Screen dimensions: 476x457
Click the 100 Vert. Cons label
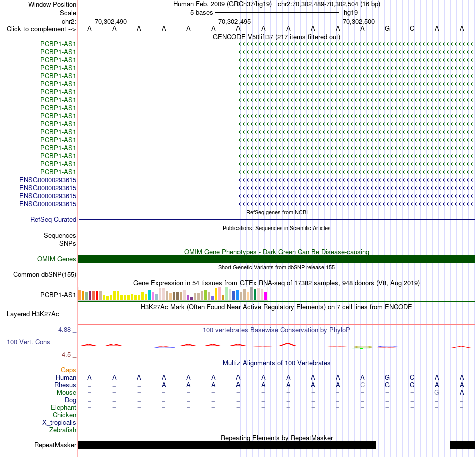pos(28,342)
